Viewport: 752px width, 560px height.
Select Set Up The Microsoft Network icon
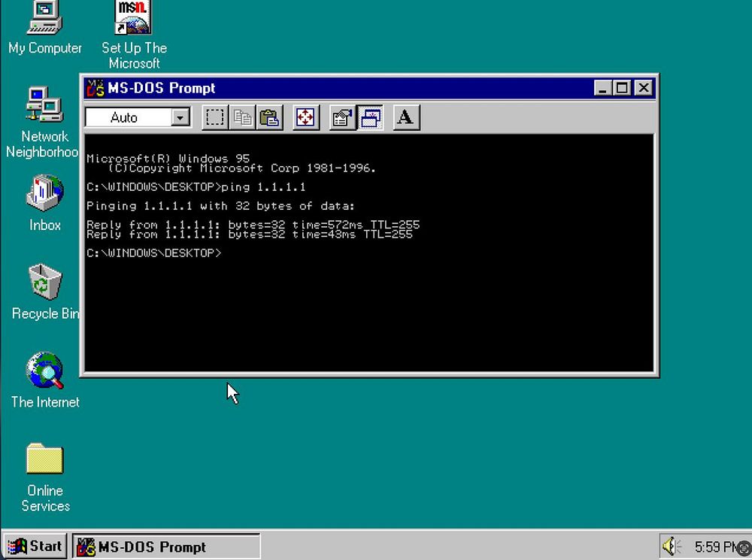coord(134,35)
